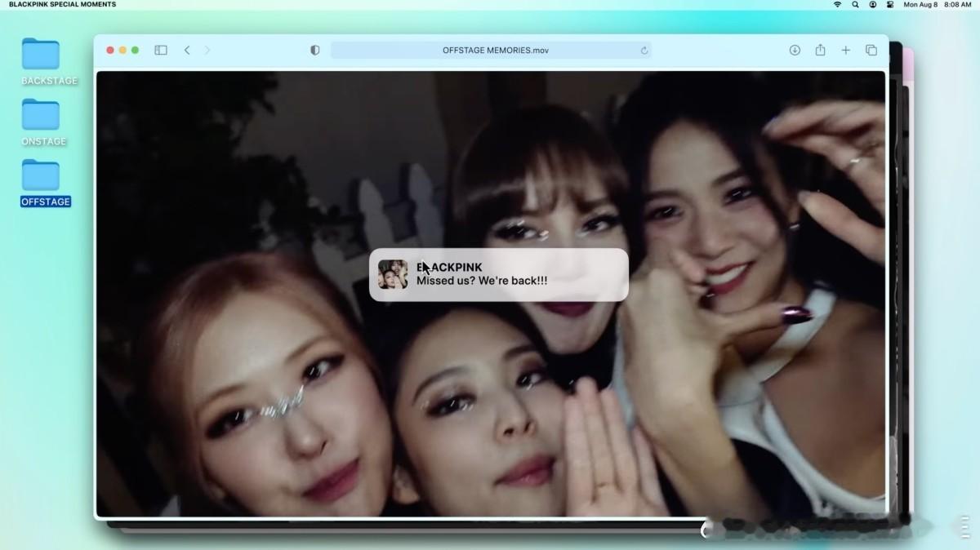Click the user account icon in menu bar

pos(873,5)
